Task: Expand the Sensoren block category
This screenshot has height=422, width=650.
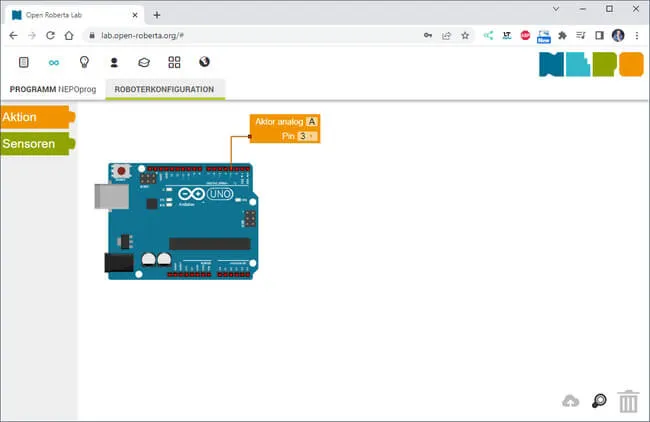Action: [36, 144]
